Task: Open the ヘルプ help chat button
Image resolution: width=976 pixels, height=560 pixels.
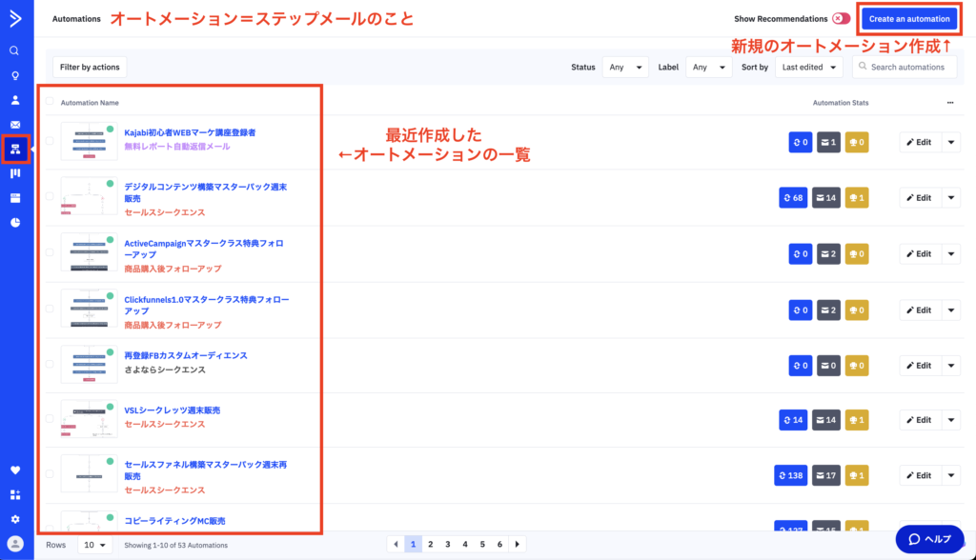Action: (929, 539)
